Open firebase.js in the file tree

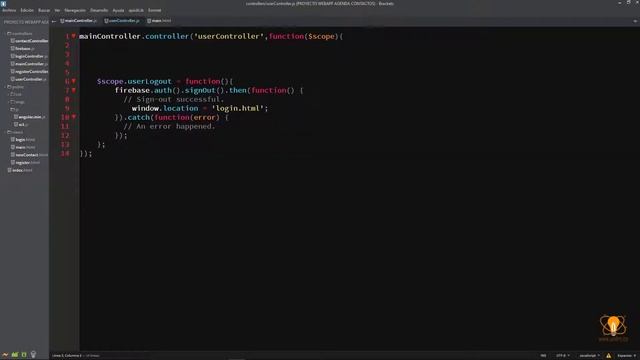(x=23, y=49)
